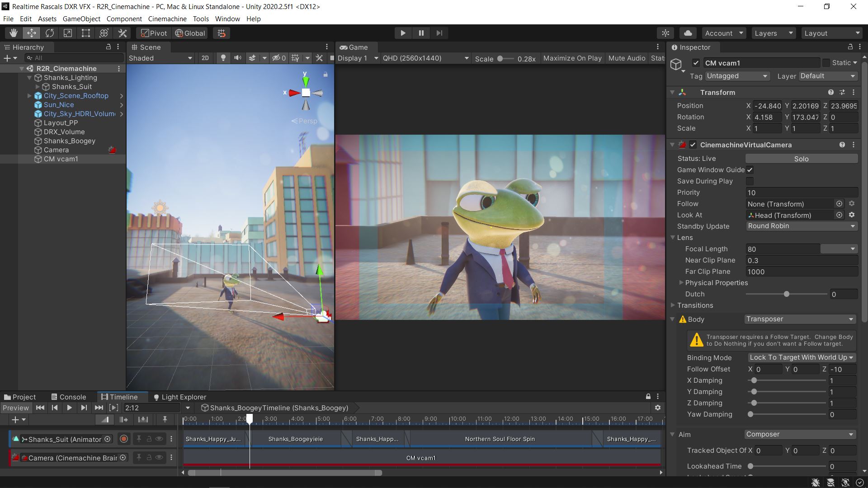868x488 pixels.
Task: Open Binding Mode dropdown
Action: pos(802,357)
